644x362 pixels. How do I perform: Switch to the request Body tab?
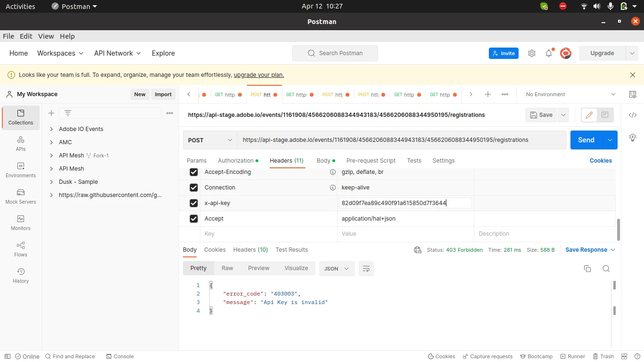click(x=326, y=161)
